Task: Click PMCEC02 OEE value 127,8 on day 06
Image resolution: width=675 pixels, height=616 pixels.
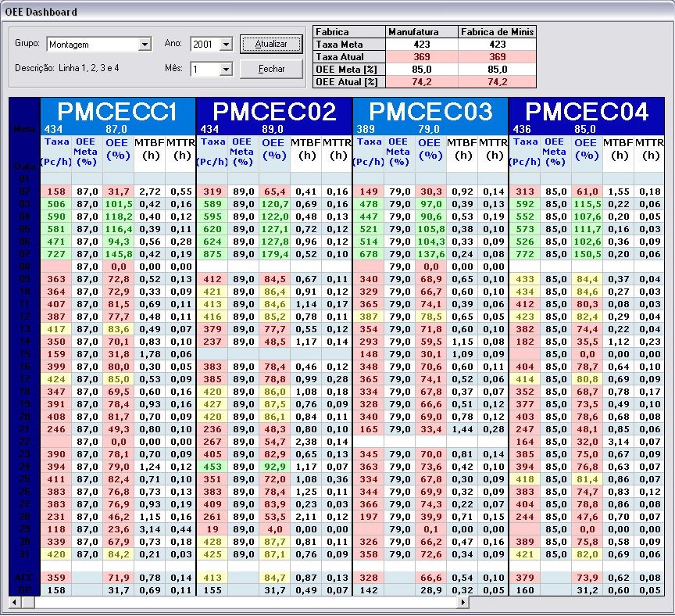Action: (275, 242)
